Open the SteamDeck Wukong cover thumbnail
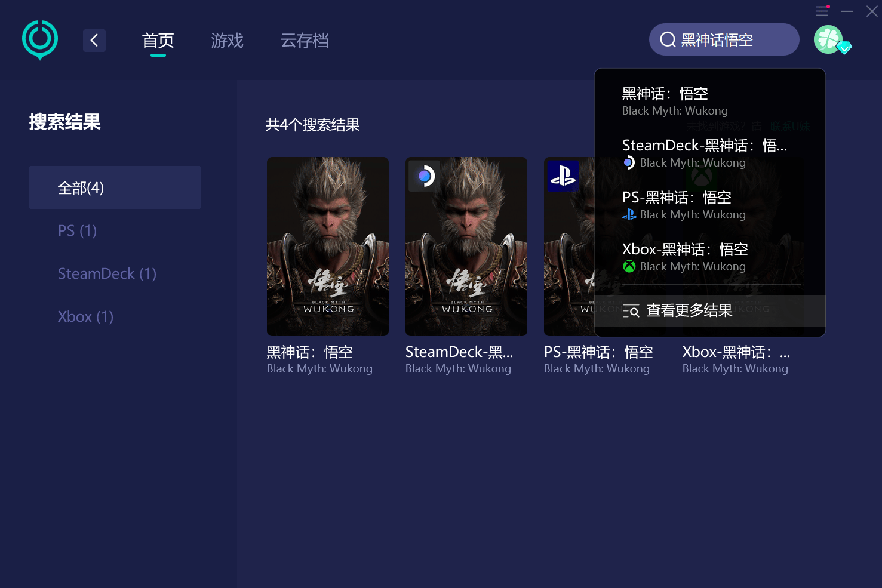The height and width of the screenshot is (588, 882). (x=466, y=247)
